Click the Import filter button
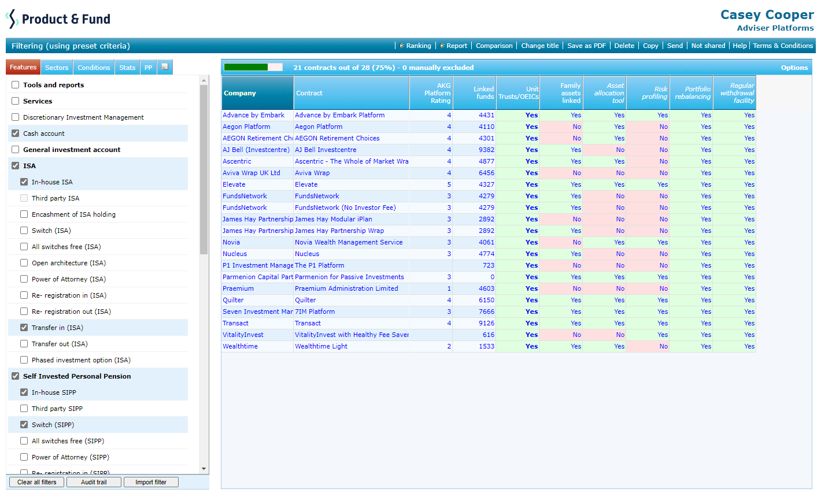821x504 pixels. pos(151,482)
